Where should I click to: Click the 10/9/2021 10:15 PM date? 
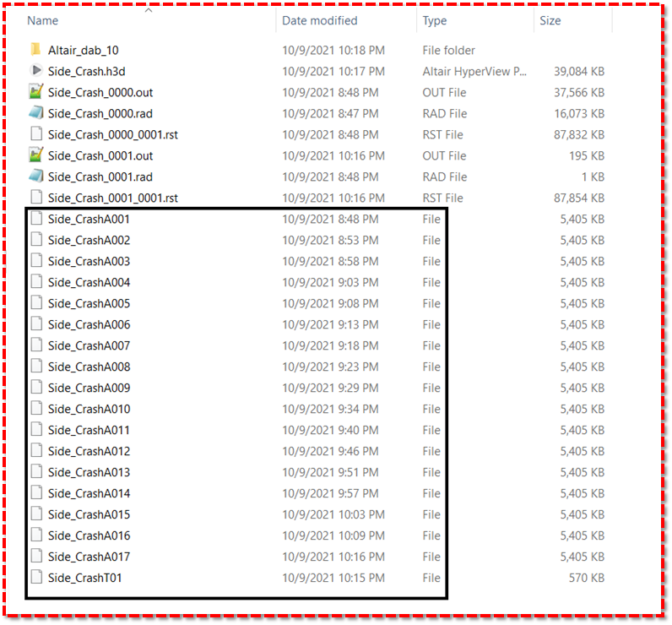click(333, 578)
